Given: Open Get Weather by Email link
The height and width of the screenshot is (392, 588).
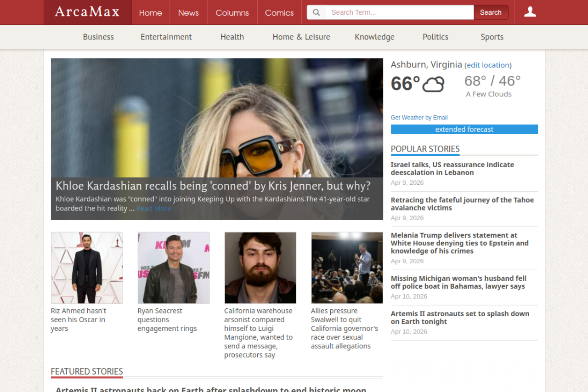Looking at the screenshot, I should [x=419, y=118].
